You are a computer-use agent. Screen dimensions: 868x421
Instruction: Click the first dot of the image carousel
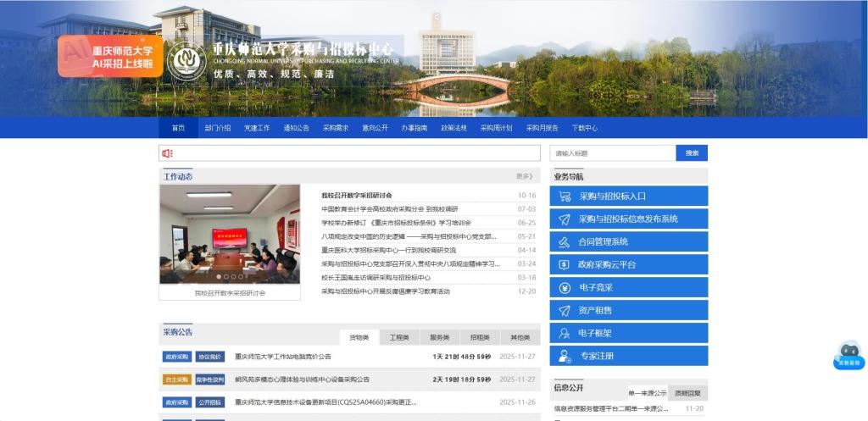tap(219, 276)
